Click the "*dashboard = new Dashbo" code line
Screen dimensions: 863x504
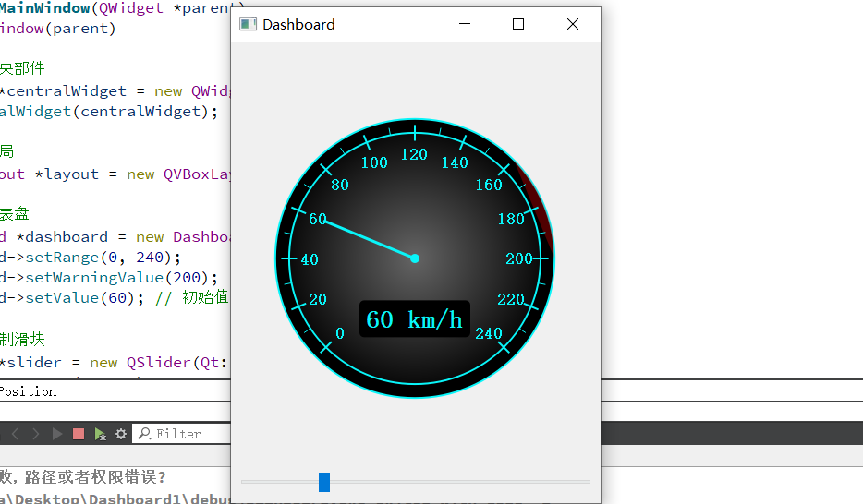pyautogui.click(x=115, y=237)
